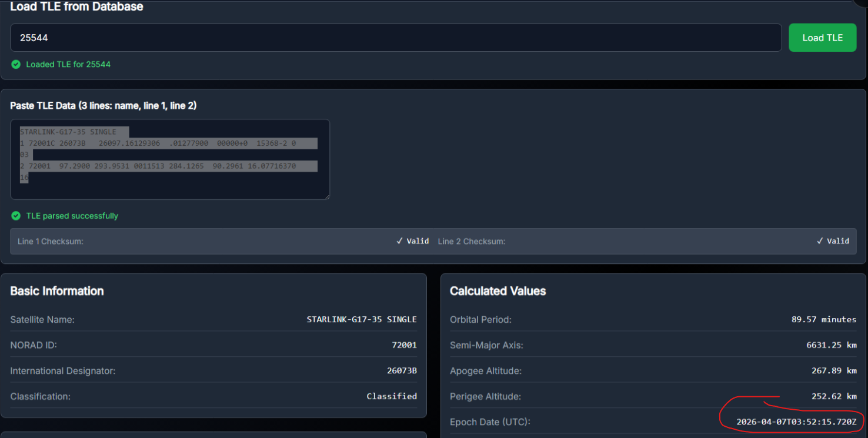Click the Classification value Classified
Screen dimensions: 868x438
pyautogui.click(x=391, y=396)
